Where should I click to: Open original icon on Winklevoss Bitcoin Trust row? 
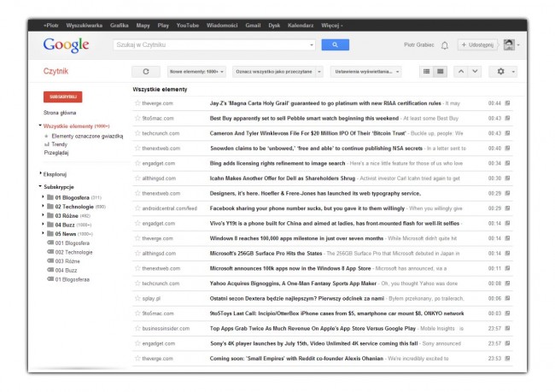coord(507,133)
